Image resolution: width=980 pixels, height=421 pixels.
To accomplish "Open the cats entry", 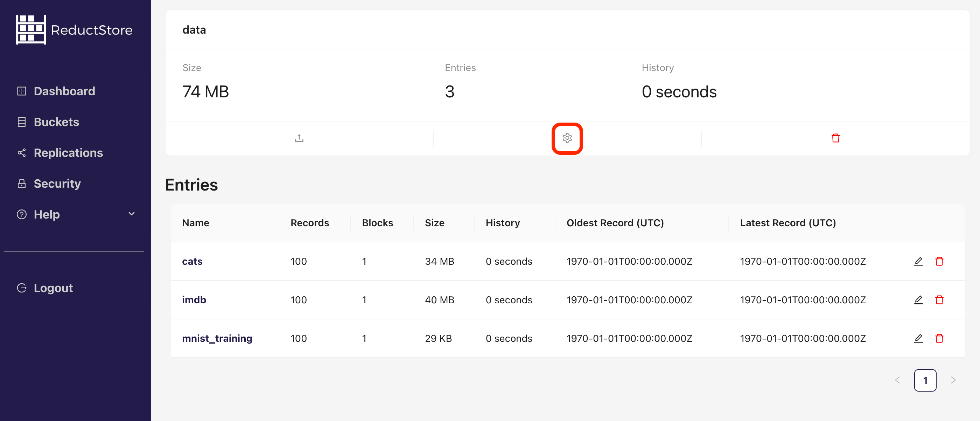I will tap(192, 262).
